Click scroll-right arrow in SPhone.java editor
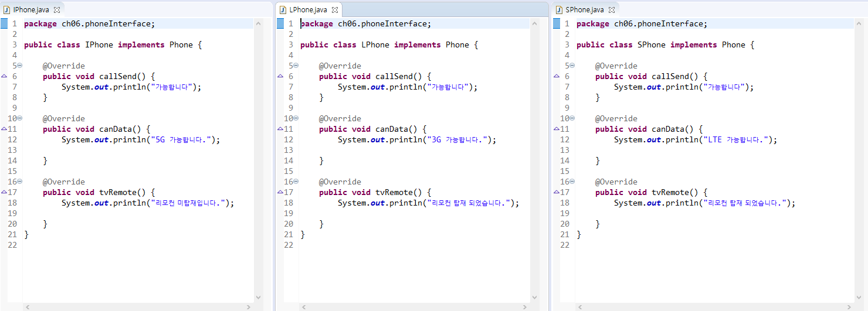Viewport: 868px width, 311px height. (850, 306)
